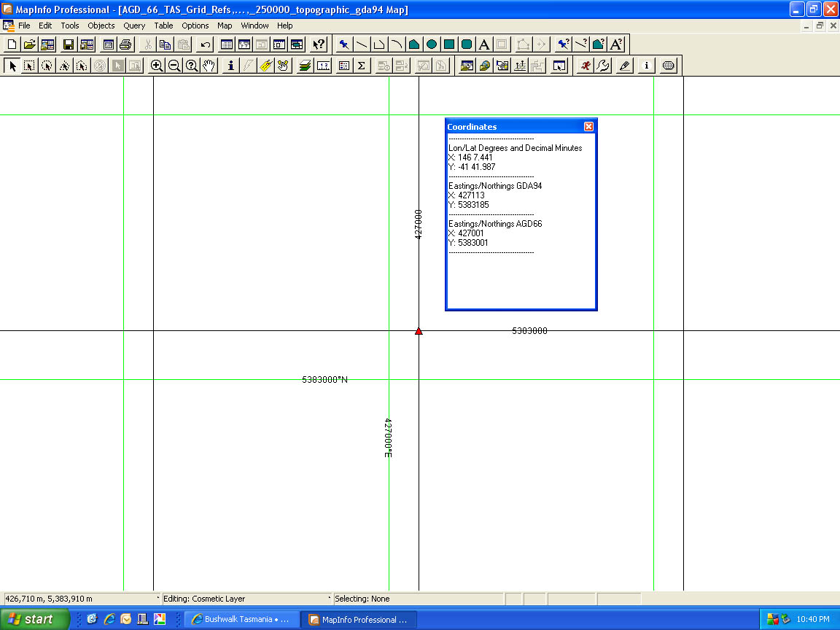Print the map with printer icon

125,44
